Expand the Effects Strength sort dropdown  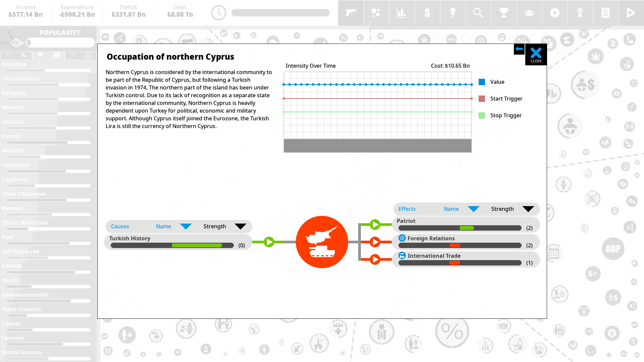click(527, 208)
